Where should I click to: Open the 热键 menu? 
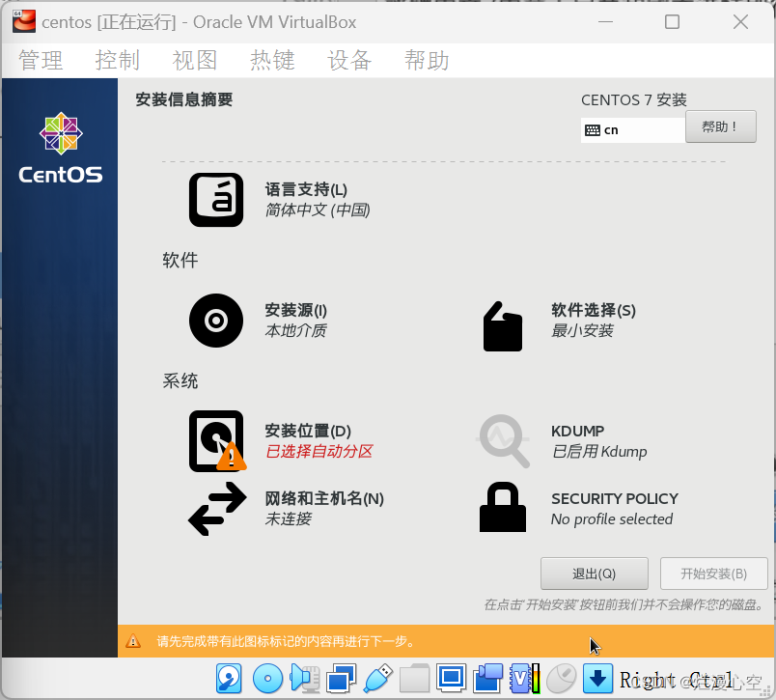[x=272, y=61]
